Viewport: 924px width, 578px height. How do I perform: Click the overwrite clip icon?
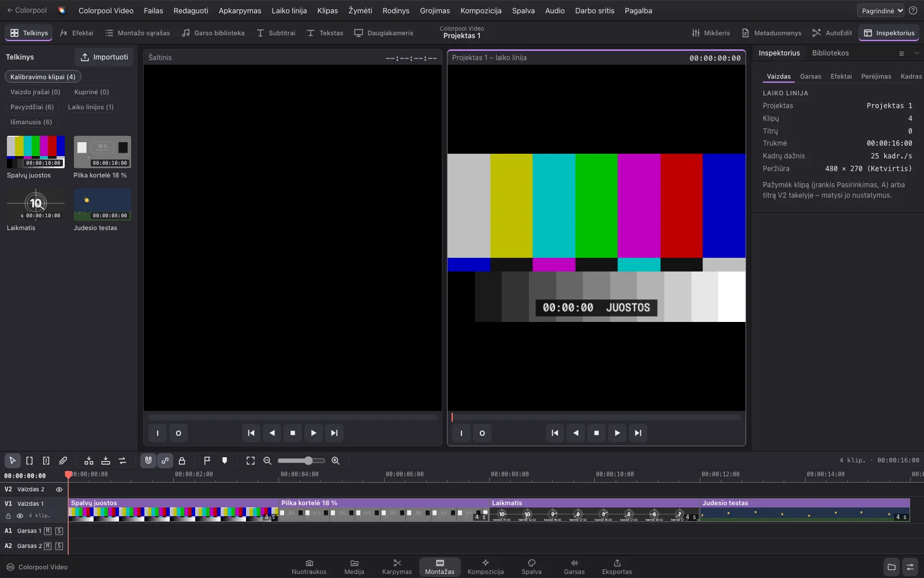pyautogui.click(x=106, y=461)
